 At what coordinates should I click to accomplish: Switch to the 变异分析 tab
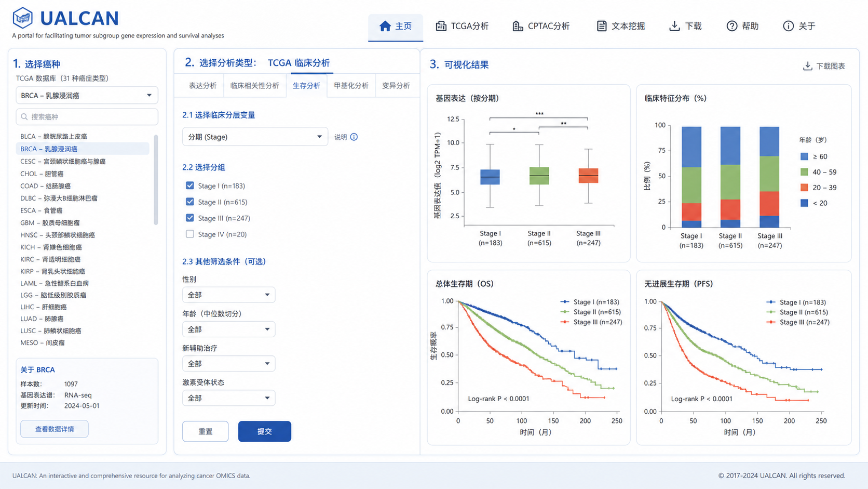click(396, 86)
